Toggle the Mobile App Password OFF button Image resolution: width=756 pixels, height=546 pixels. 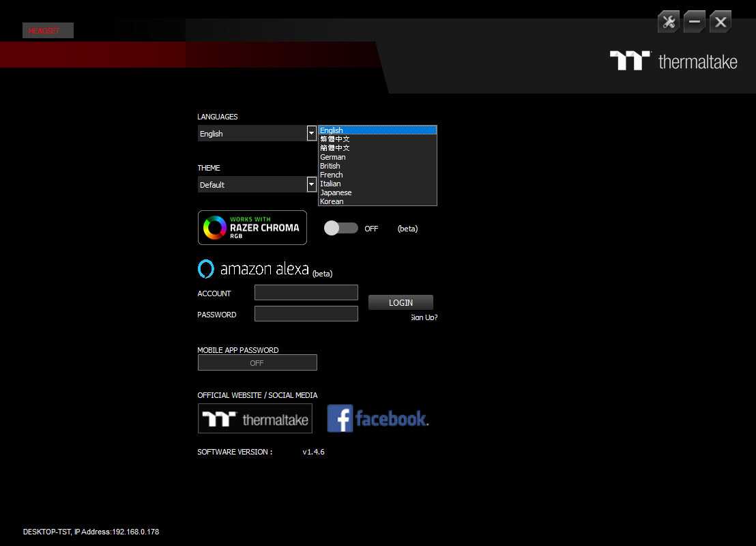click(257, 363)
